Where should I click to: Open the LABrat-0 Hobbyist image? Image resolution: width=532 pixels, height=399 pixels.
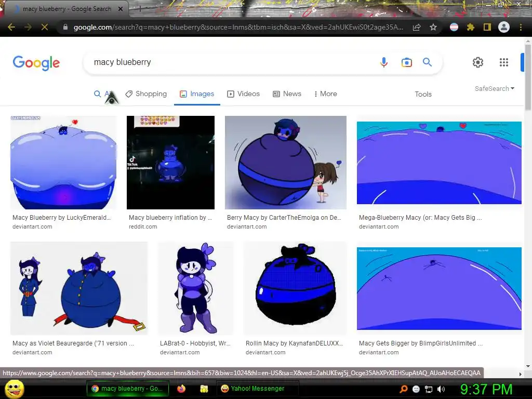196,288
